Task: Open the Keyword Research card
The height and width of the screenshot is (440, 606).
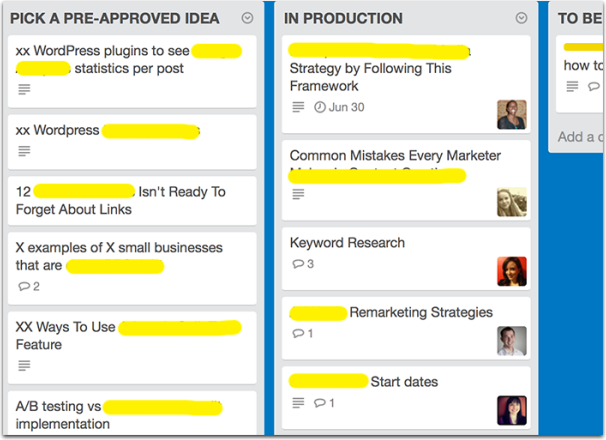Action: tap(347, 243)
